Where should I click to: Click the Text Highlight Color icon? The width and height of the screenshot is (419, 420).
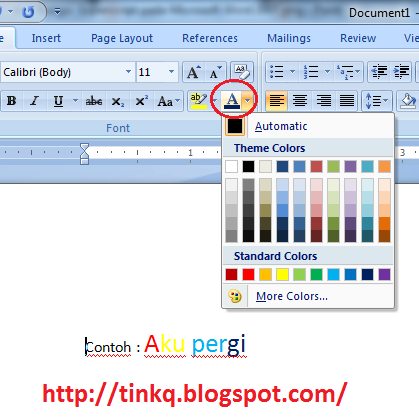pyautogui.click(x=198, y=100)
